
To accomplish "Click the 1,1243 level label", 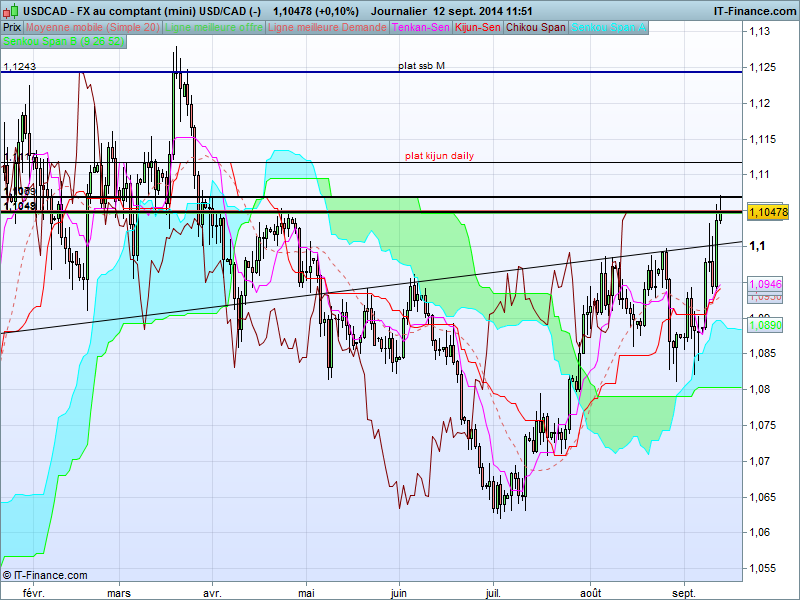I will pyautogui.click(x=19, y=66).
